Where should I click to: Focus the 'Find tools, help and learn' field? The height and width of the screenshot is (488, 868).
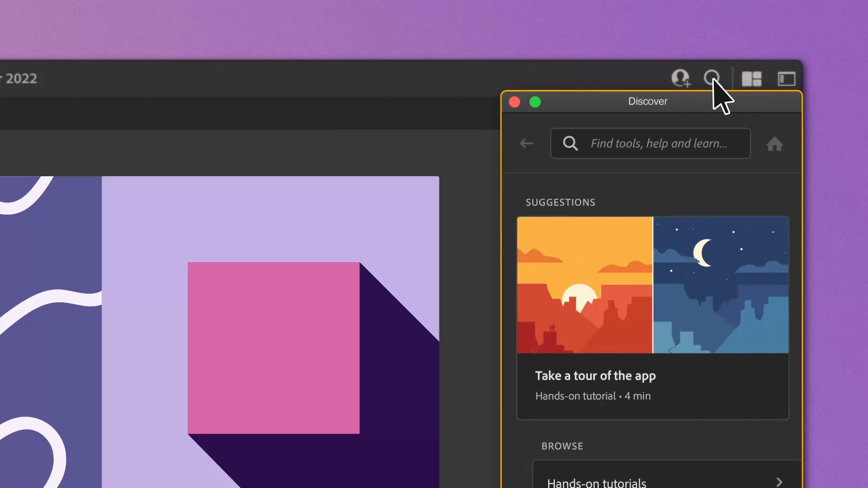(x=658, y=144)
